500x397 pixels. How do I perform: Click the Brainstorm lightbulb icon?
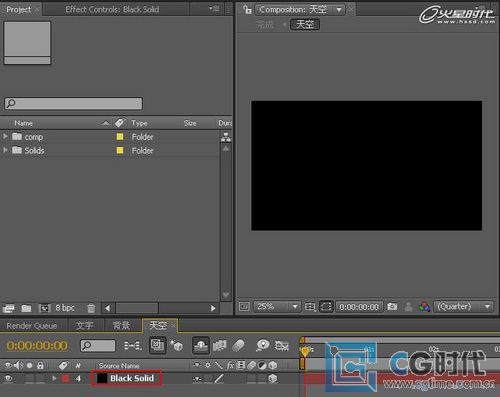pos(263,345)
